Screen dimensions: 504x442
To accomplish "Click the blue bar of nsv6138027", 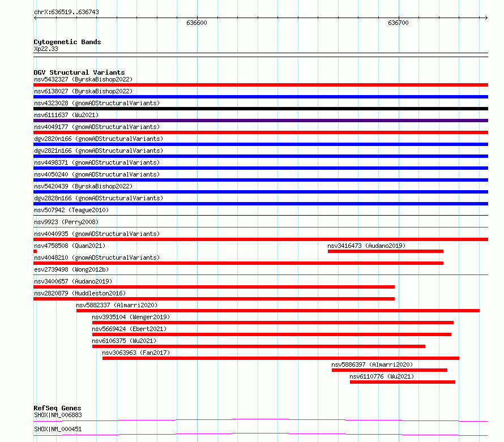I will 260,97.
